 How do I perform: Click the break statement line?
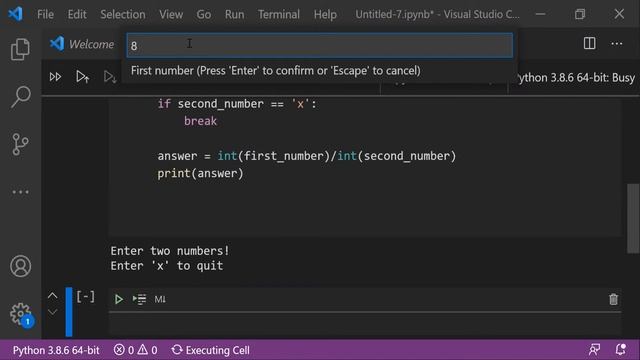tap(200, 121)
